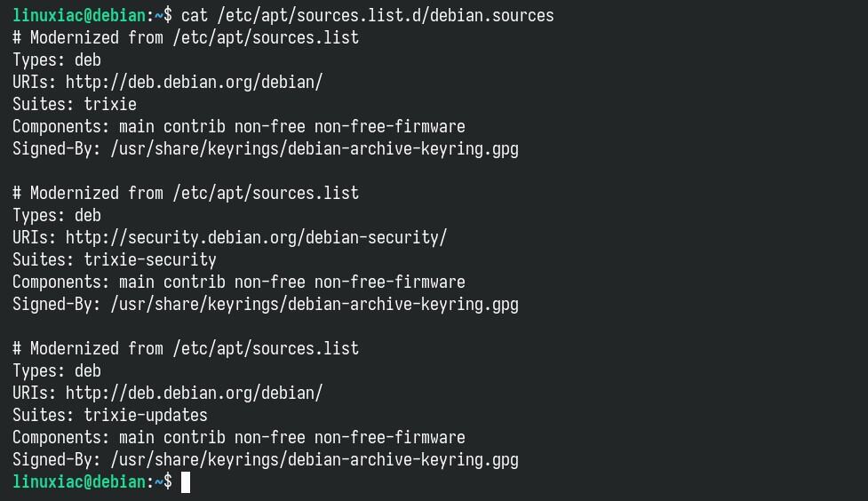Click the second '# Modernized from' comment

[186, 193]
